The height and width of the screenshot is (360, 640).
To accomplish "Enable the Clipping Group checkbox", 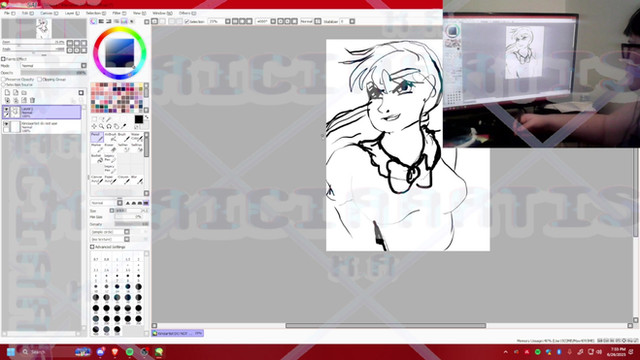I will point(40,79).
